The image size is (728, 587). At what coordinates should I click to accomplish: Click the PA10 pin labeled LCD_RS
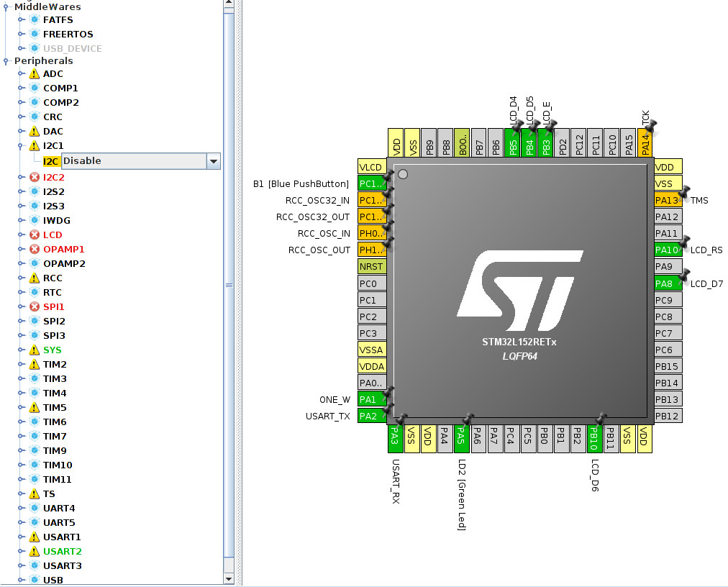(x=667, y=250)
